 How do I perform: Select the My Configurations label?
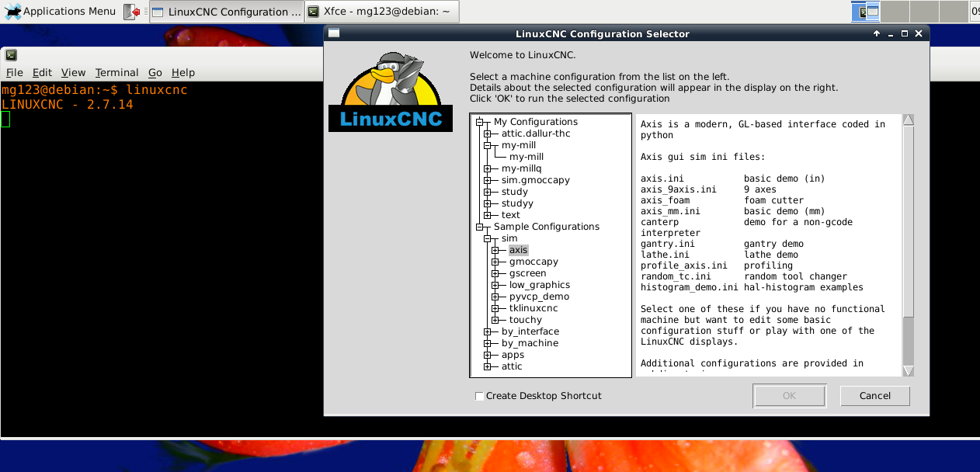point(536,122)
